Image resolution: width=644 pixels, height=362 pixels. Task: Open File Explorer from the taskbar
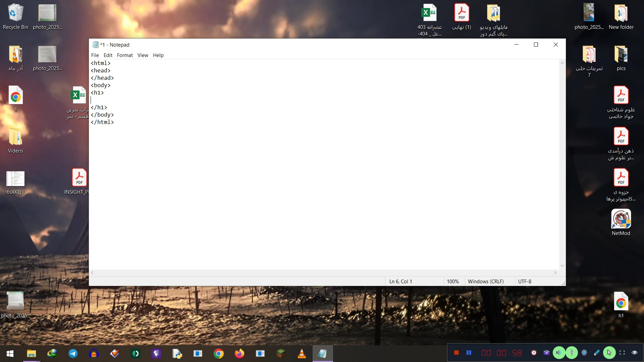point(31,354)
